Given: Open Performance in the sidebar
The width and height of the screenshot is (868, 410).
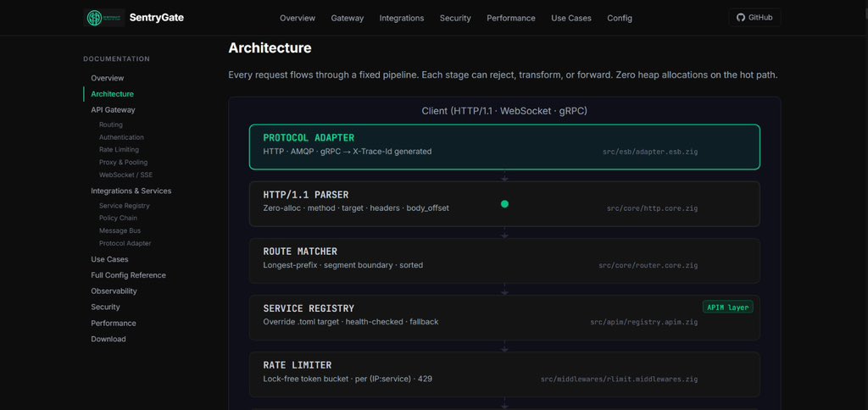Looking at the screenshot, I should [114, 323].
